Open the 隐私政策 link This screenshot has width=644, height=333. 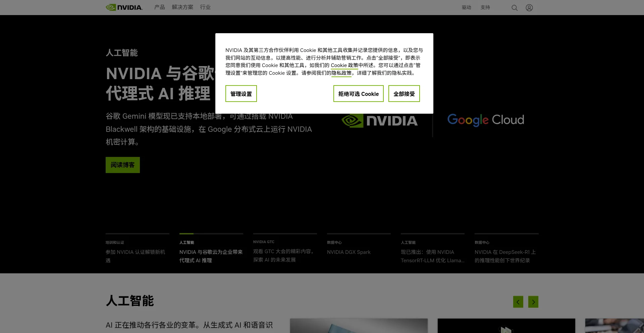point(341,73)
